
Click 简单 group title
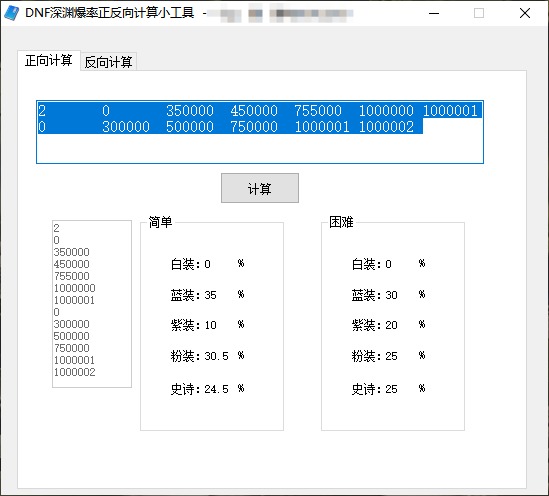pos(160,222)
